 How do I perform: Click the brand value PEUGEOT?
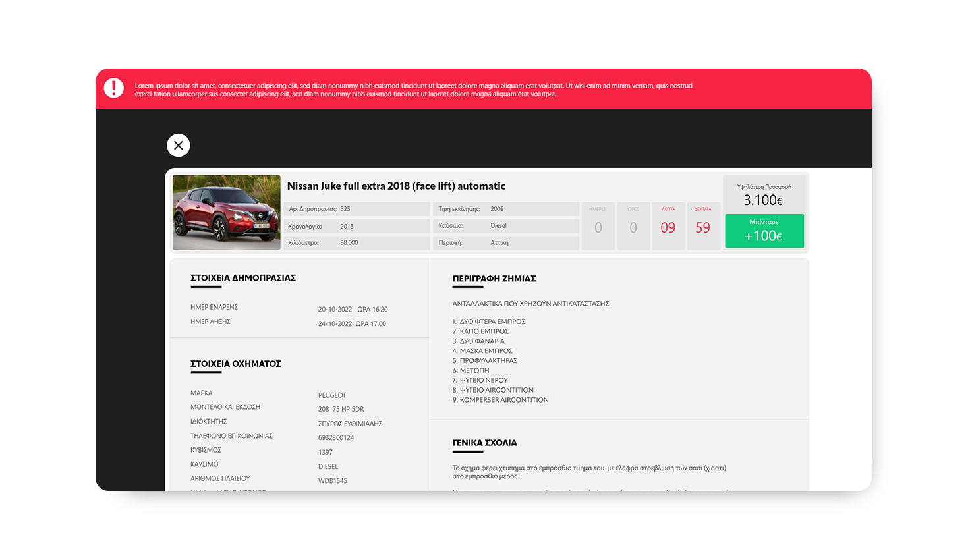pos(332,395)
